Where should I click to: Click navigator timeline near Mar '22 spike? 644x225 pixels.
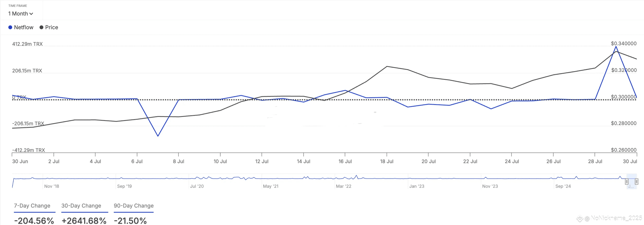click(x=356, y=176)
